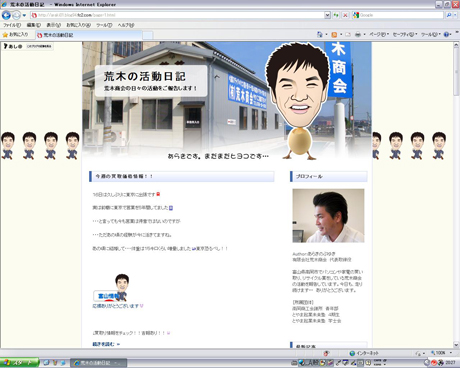
Task: Click into the address bar URL field
Action: [177, 15]
